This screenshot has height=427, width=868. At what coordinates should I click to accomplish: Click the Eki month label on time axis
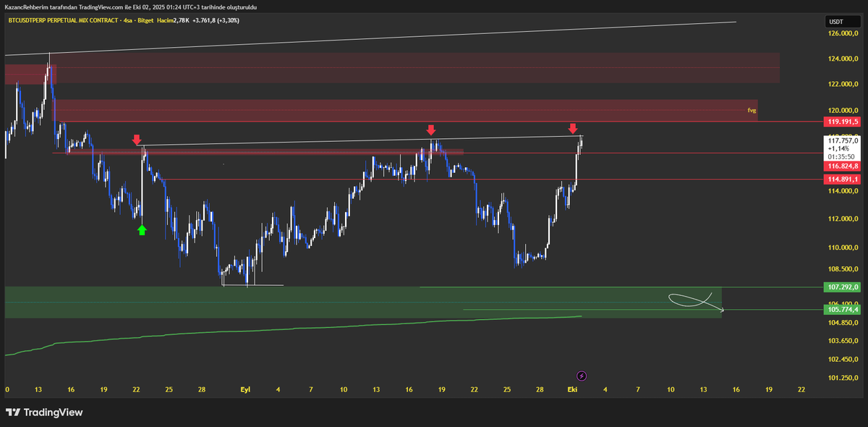coord(573,389)
